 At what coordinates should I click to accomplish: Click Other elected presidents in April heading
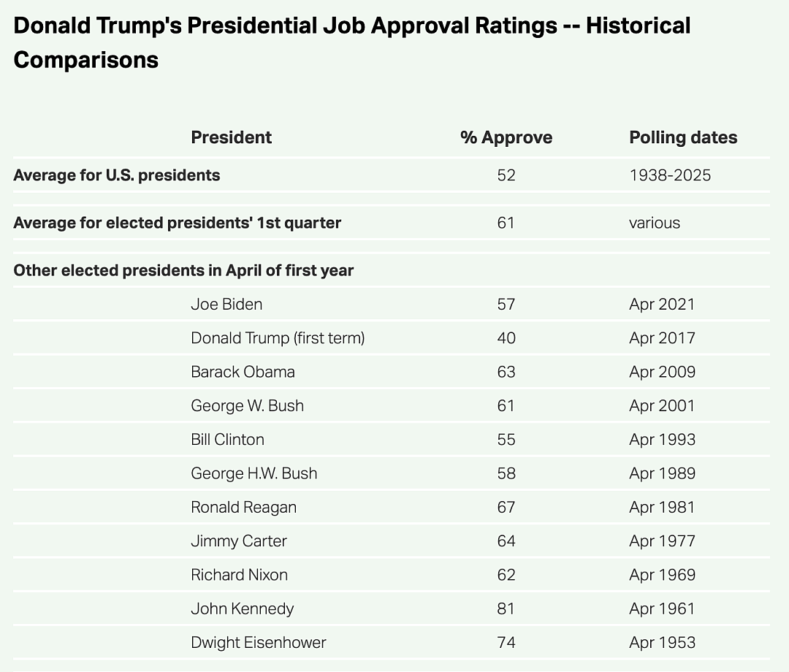tap(183, 270)
